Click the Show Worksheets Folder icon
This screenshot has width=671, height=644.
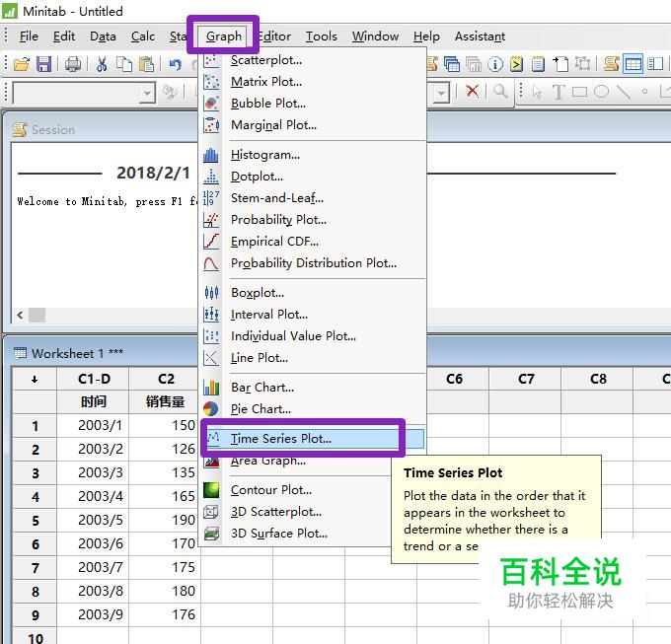[x=452, y=64]
